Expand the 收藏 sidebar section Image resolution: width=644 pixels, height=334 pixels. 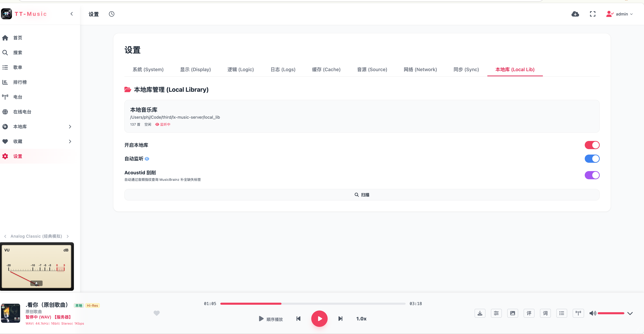coord(70,141)
